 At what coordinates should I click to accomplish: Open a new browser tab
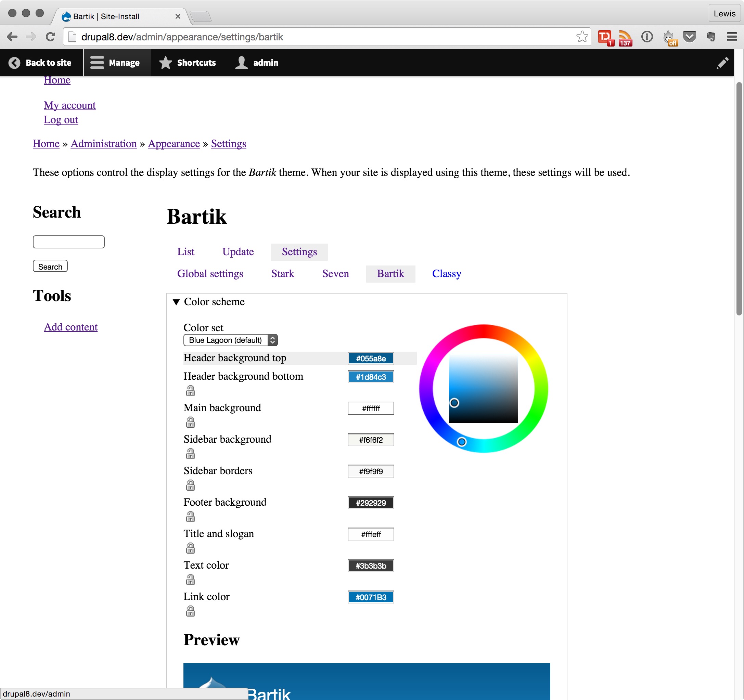(201, 16)
